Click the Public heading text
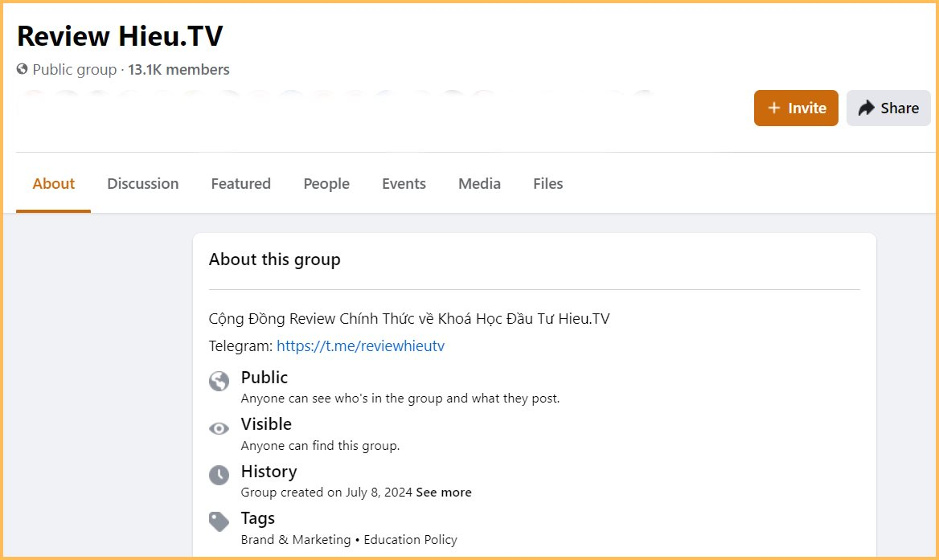The width and height of the screenshot is (939, 560). [x=264, y=378]
